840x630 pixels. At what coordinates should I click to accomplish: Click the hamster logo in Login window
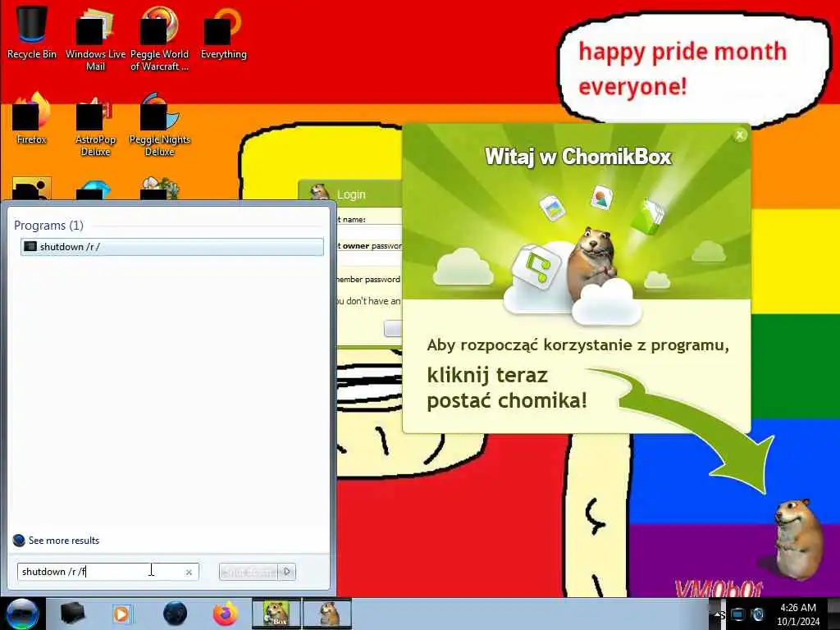click(319, 192)
